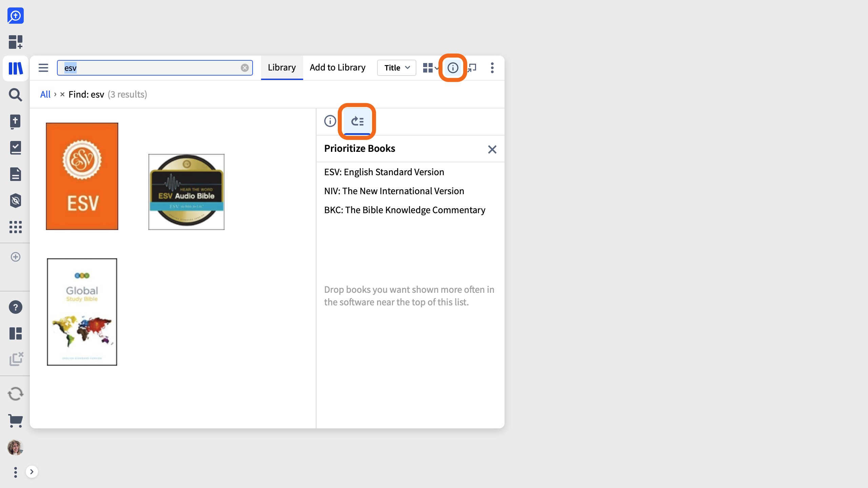Open the Global Study Bible cover
This screenshot has height=488, width=868.
click(x=82, y=312)
